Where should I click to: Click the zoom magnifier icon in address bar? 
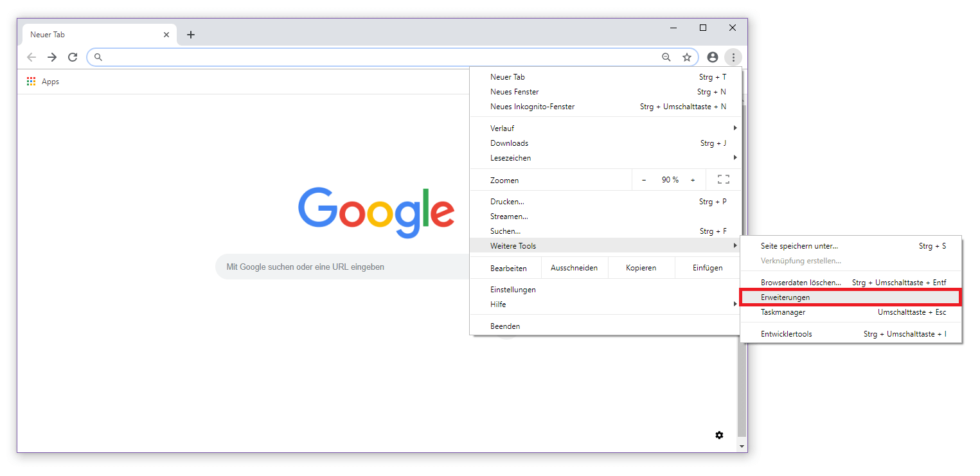(666, 57)
